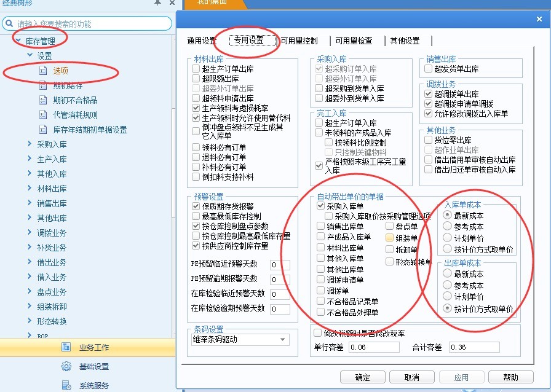The width and height of the screenshot is (551, 392).
Task: Uncheck the 保质期存货报警 checkbox
Action: [196, 207]
